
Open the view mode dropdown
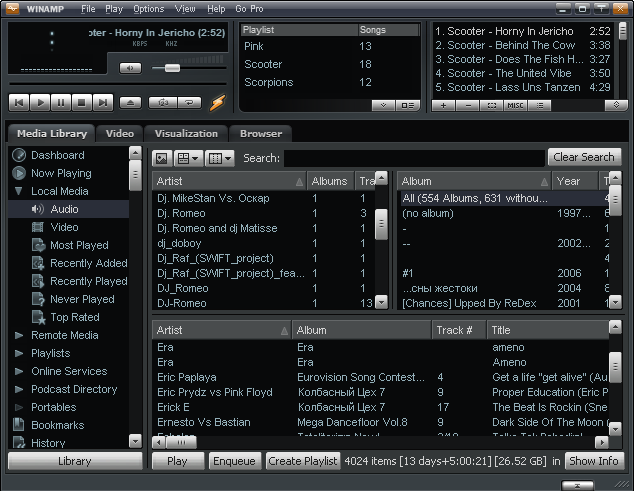[188, 159]
